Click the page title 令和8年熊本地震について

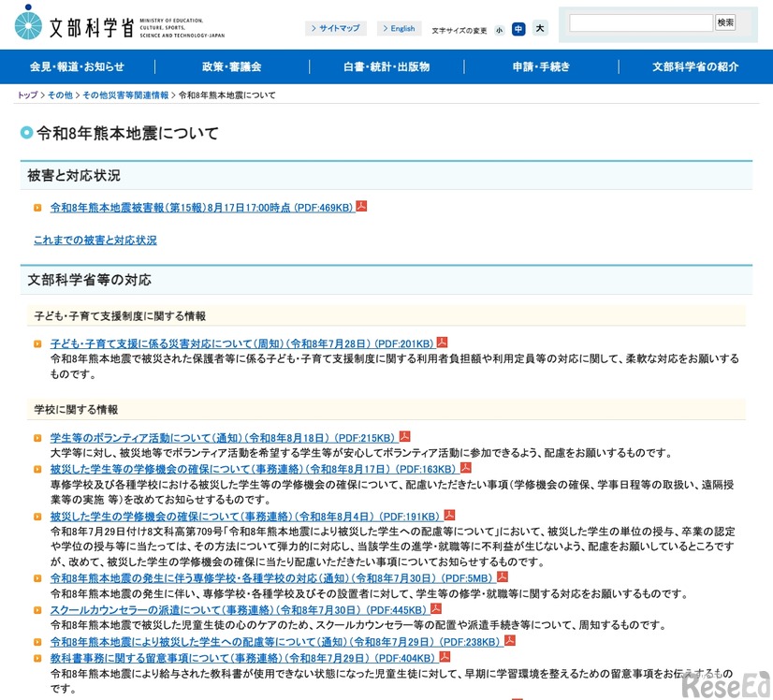(x=127, y=133)
